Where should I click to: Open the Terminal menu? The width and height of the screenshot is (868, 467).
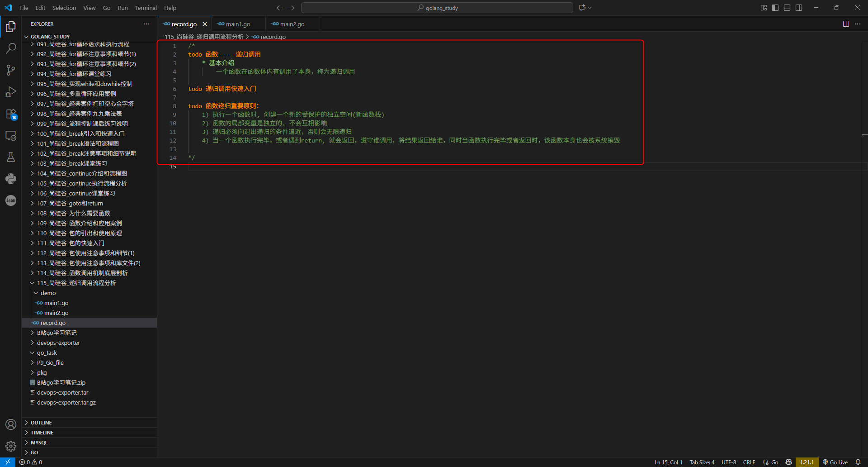146,8
